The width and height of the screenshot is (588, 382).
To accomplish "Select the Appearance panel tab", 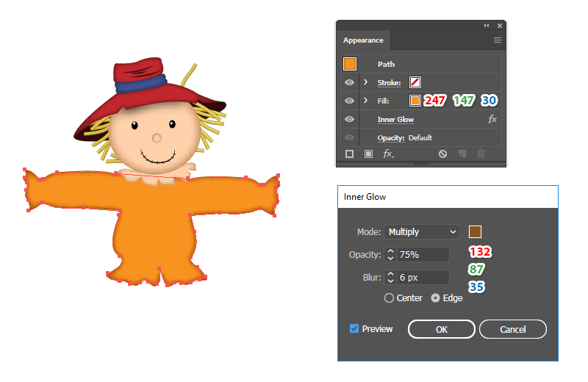I will point(363,40).
